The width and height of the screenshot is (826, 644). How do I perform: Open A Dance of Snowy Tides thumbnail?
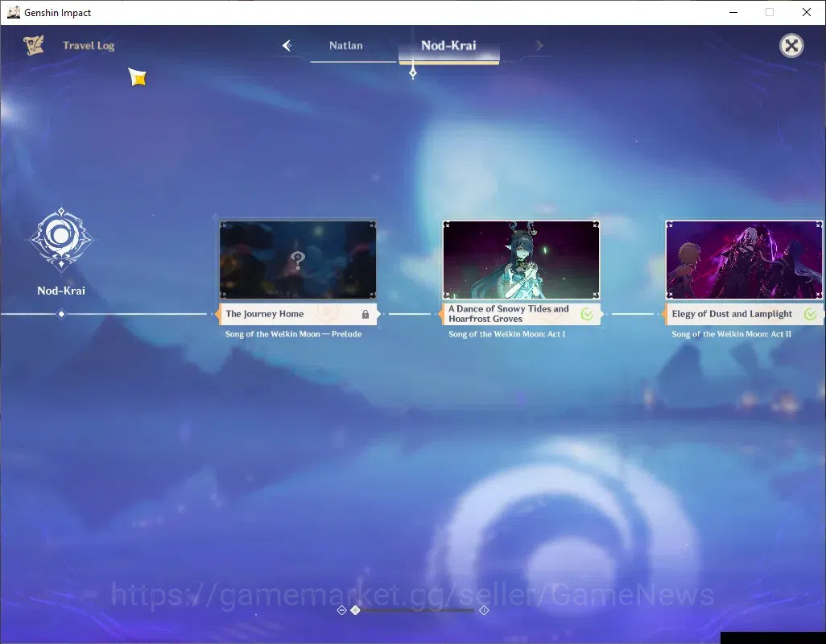coord(521,259)
